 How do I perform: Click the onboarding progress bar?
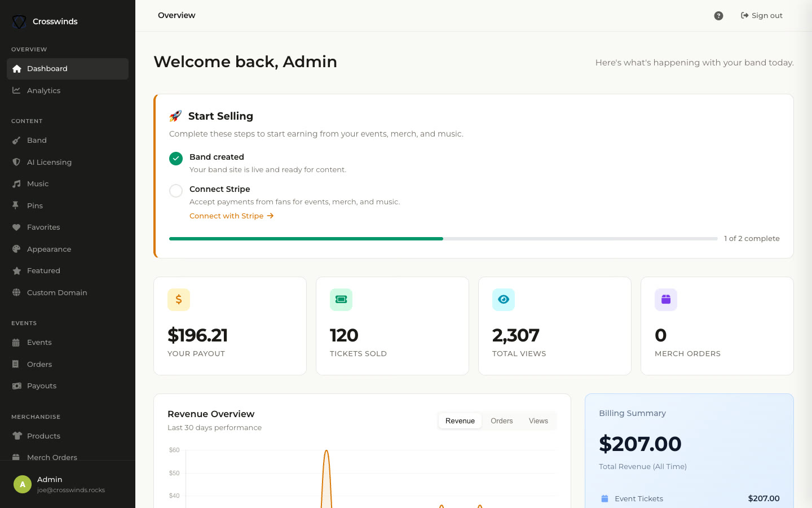click(443, 239)
